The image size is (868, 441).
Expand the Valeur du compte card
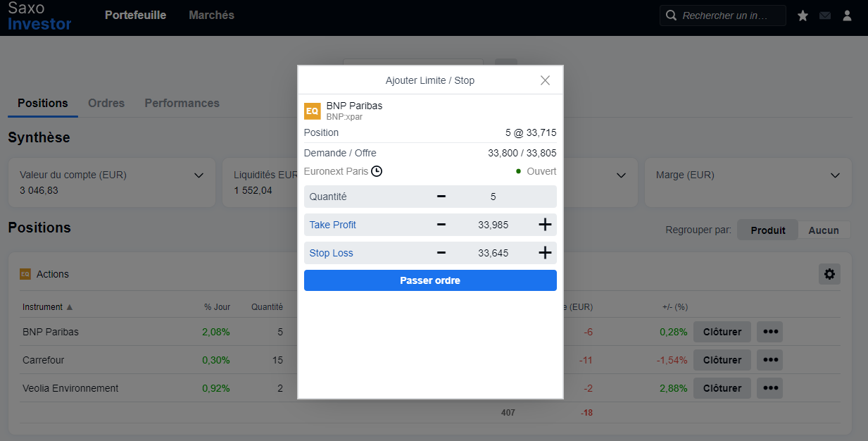199,175
